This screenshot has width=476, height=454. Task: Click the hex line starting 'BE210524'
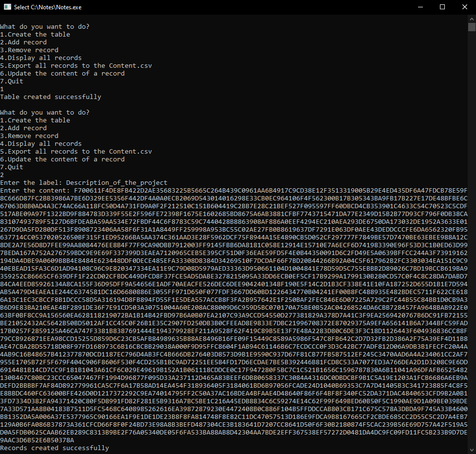(x=234, y=323)
